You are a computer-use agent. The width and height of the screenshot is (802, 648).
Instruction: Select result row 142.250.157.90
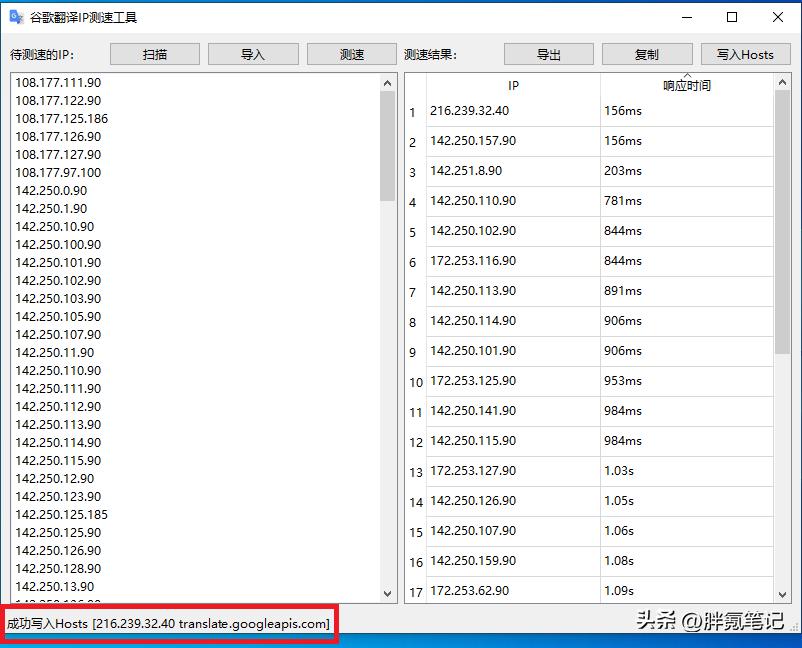[x=513, y=141]
